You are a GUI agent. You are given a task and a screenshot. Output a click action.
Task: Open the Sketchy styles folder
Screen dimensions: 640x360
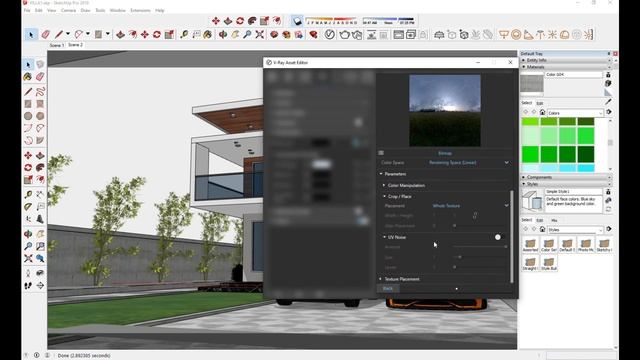click(604, 245)
